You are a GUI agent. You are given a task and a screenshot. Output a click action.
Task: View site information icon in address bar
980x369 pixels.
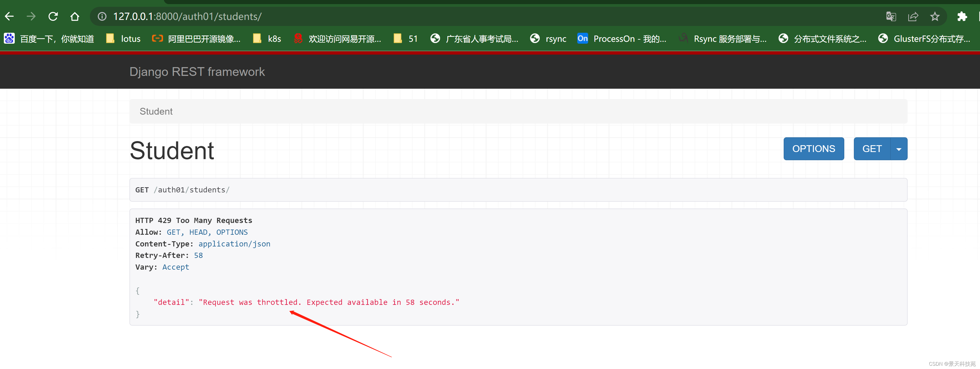pos(102,16)
